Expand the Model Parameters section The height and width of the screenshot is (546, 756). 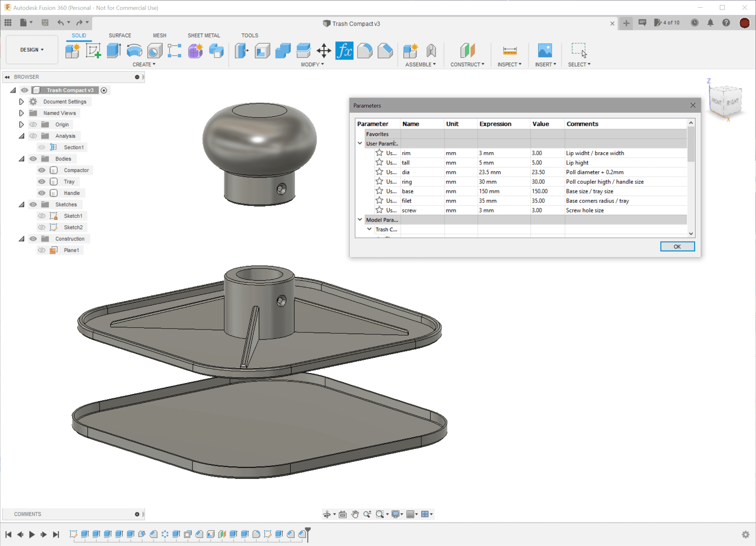pyautogui.click(x=361, y=220)
